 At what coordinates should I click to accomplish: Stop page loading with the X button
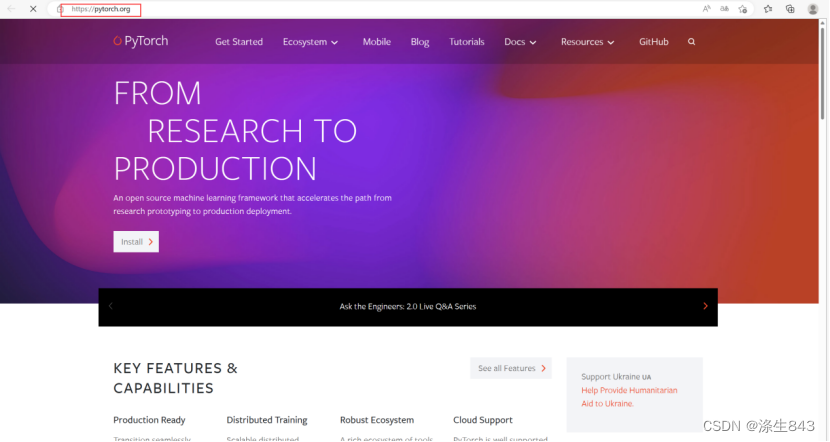pyautogui.click(x=33, y=9)
